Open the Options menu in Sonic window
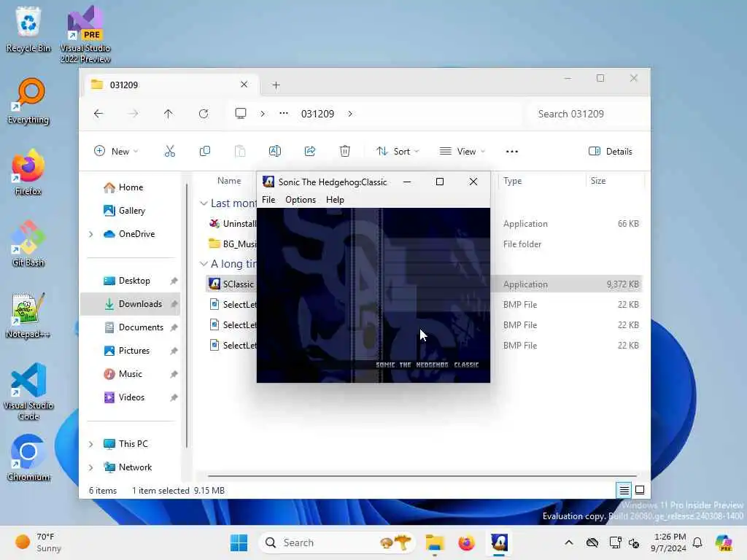 pyautogui.click(x=300, y=200)
